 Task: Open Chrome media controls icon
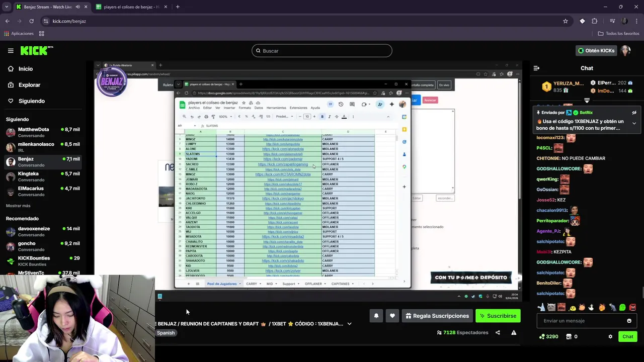(612, 21)
